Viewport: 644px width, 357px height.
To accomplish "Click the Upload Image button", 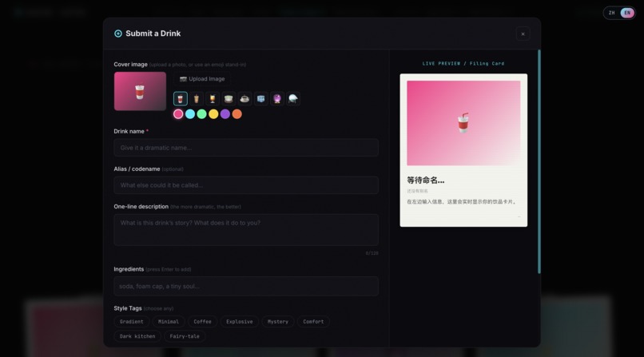I will [202, 79].
